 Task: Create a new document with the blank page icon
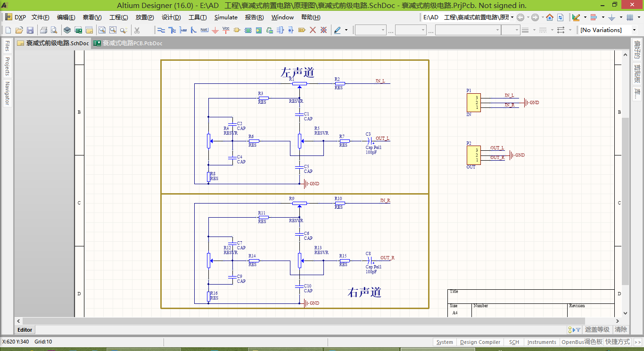8,30
